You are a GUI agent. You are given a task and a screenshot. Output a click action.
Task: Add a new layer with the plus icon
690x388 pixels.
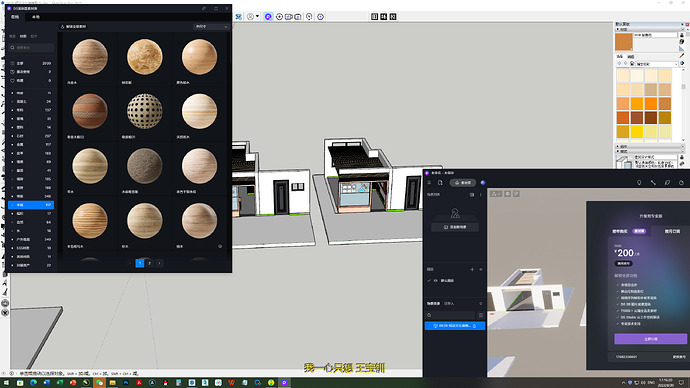[472, 269]
